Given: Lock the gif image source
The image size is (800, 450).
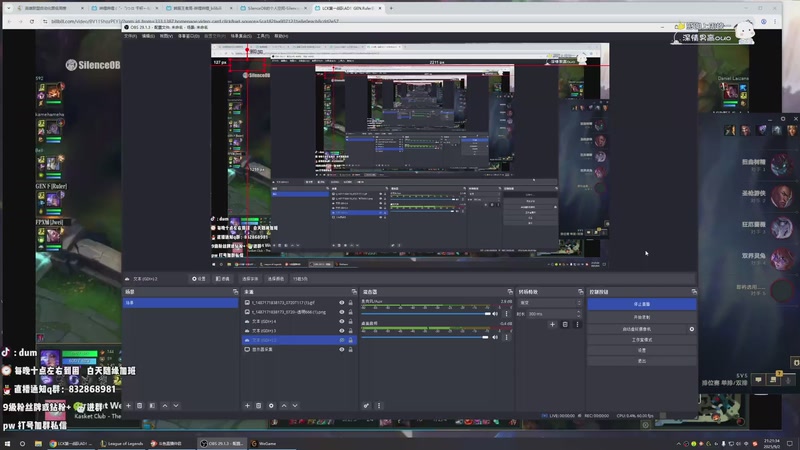Looking at the screenshot, I should [351, 303].
